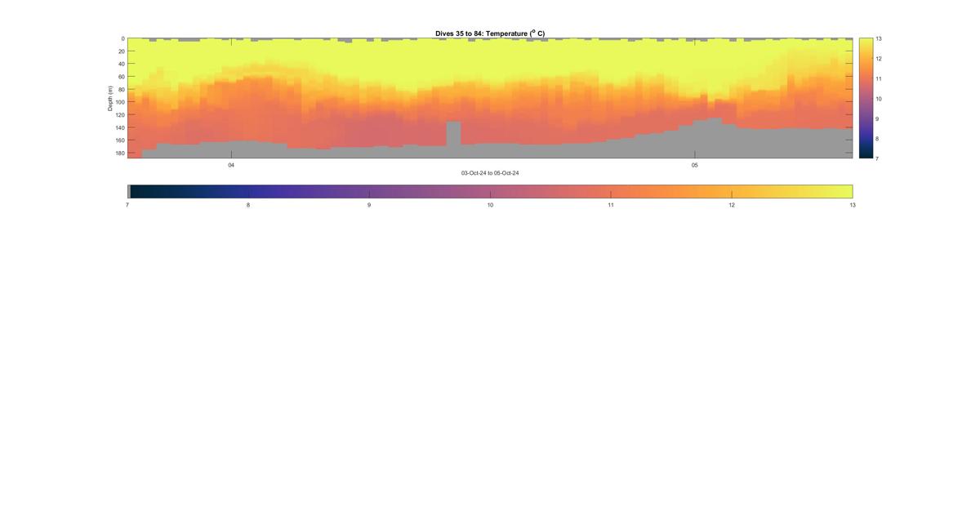This screenshot has width=980, height=508.
Task: Click the depth axis tick label "100"
Action: (119, 102)
